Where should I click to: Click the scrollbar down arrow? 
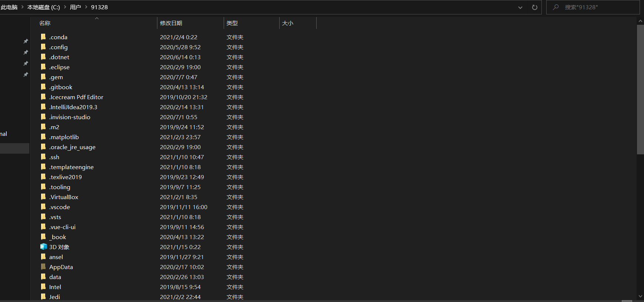(640, 296)
